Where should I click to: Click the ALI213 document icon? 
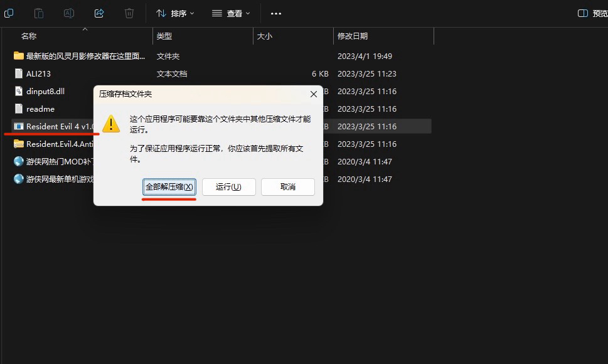pos(19,73)
